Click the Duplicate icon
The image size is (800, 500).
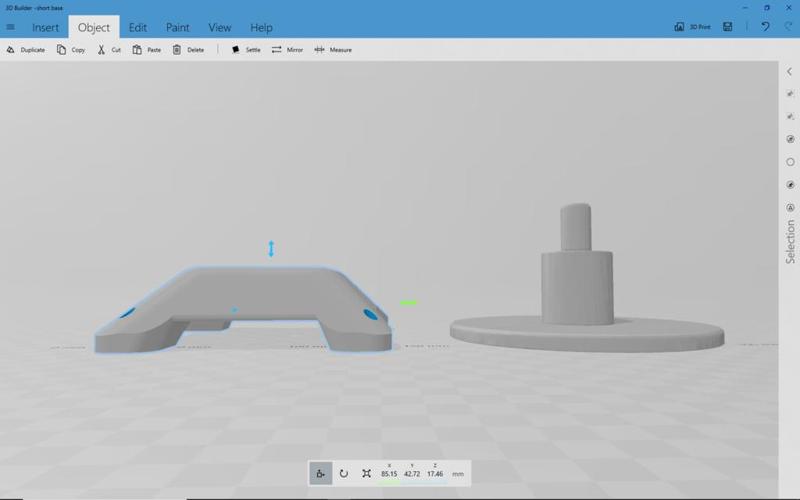coord(10,49)
